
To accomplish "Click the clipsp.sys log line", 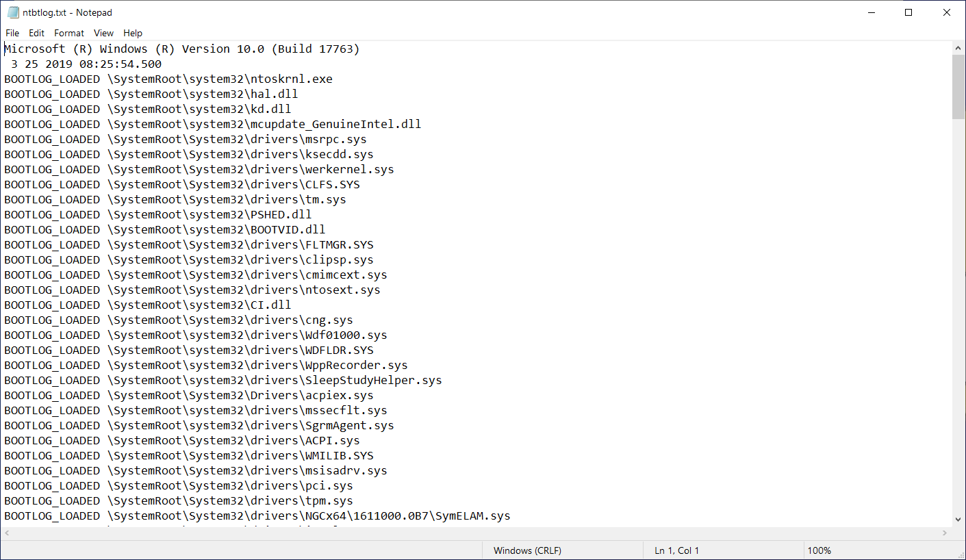I will click(x=189, y=260).
